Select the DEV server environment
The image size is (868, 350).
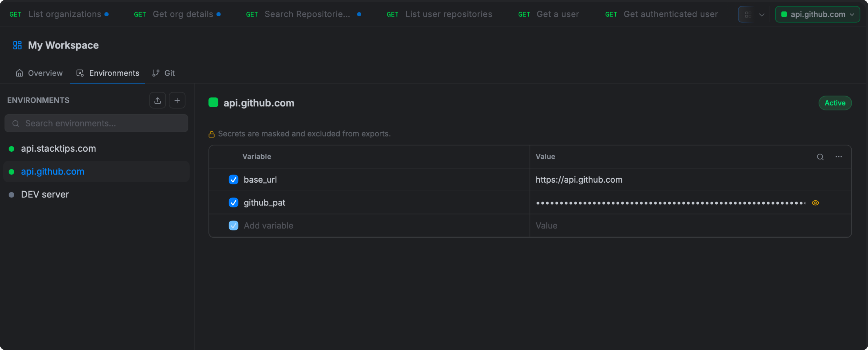(x=96, y=195)
